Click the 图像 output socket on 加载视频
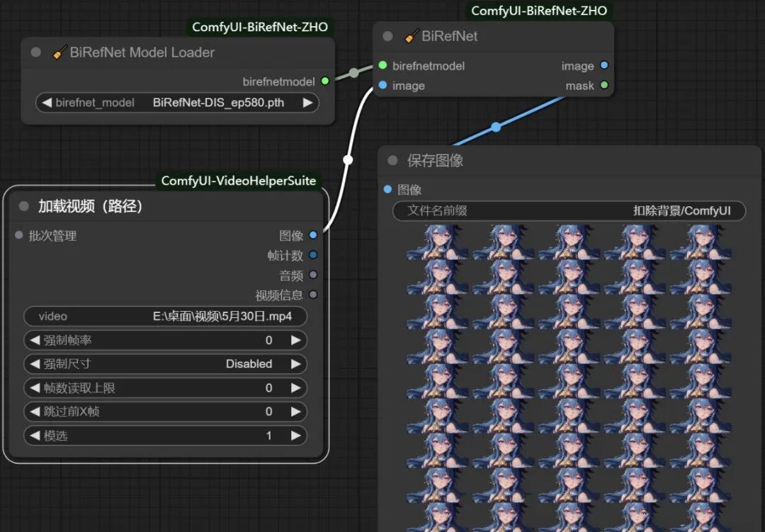 (x=313, y=235)
